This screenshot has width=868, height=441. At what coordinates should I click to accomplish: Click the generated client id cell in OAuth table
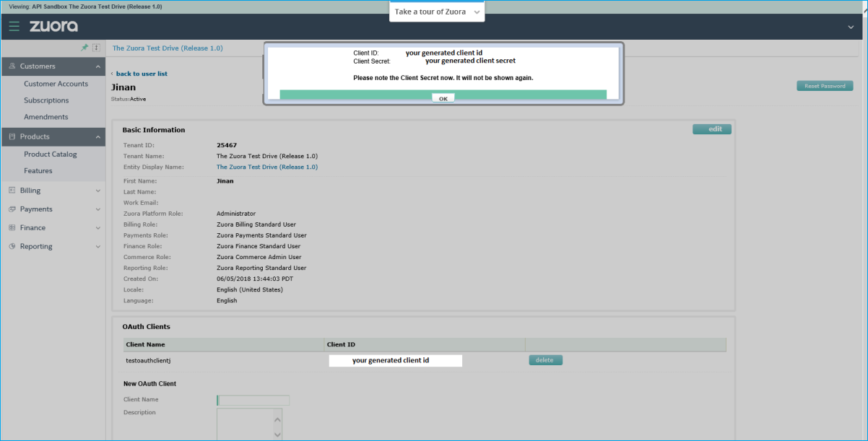point(395,360)
